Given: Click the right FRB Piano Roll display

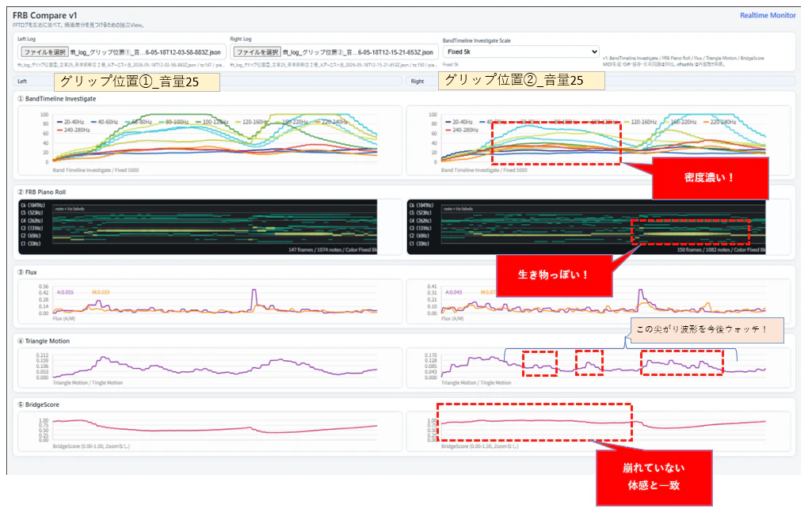Looking at the screenshot, I should click(586, 227).
